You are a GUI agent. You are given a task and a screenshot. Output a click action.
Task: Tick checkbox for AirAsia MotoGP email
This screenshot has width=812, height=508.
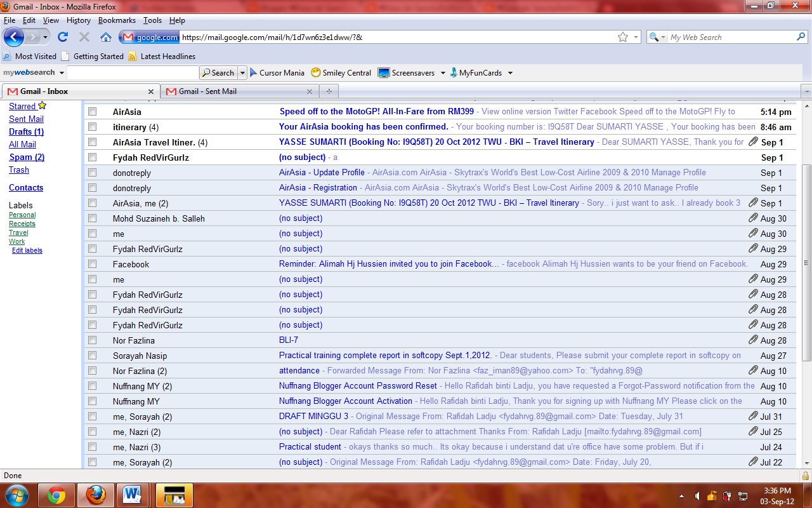92,111
